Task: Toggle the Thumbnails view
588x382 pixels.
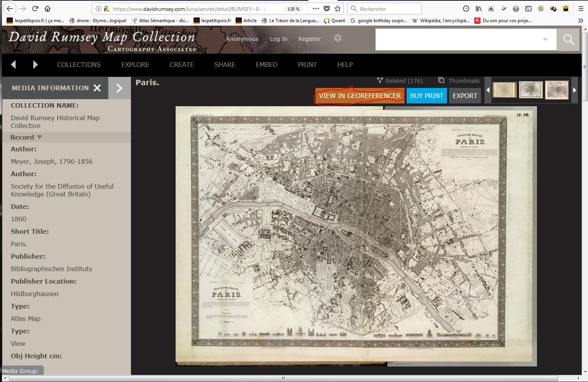Action: tap(459, 81)
